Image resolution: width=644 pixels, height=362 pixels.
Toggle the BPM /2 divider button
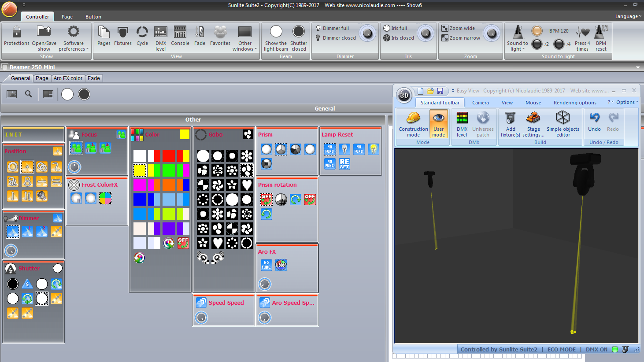[x=537, y=44]
